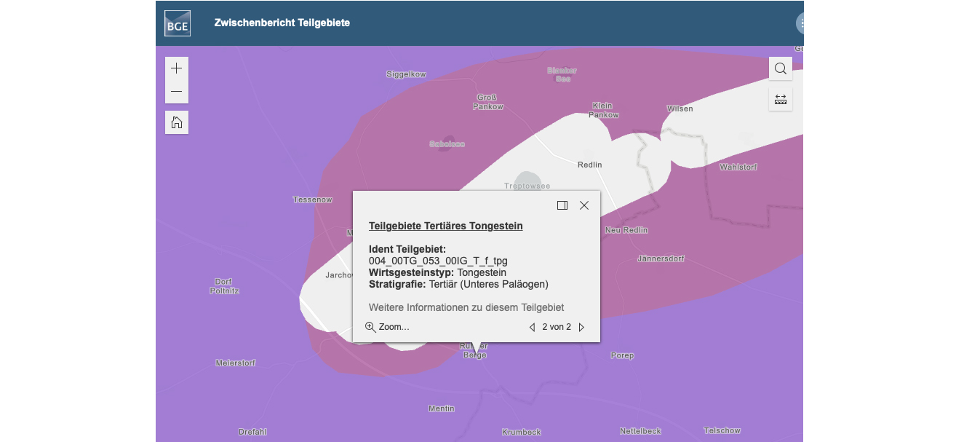This screenshot has width=980, height=442.
Task: Click the BGE logo
Action: tap(178, 23)
